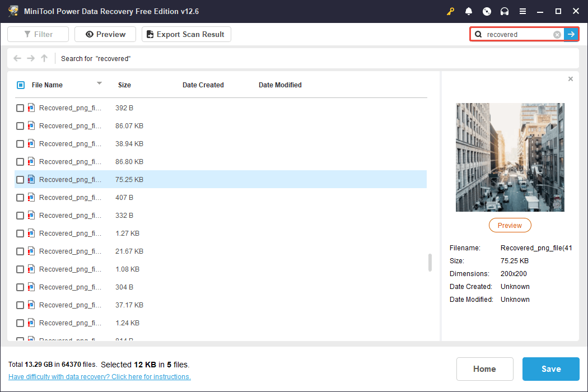Screen dimensions: 588x392
Task: Open the notification bell icon
Action: pos(468,11)
